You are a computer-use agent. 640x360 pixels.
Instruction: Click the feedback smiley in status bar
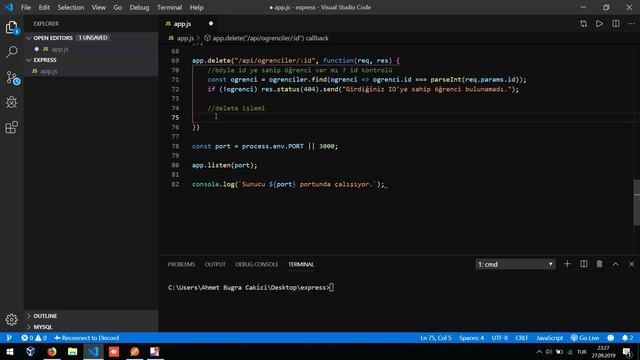point(611,338)
